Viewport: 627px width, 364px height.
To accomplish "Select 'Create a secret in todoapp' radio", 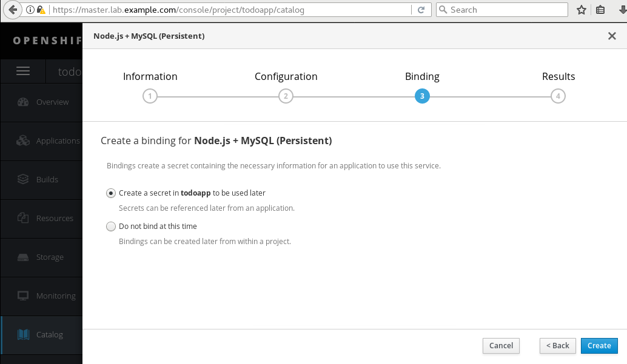I will click(x=111, y=193).
